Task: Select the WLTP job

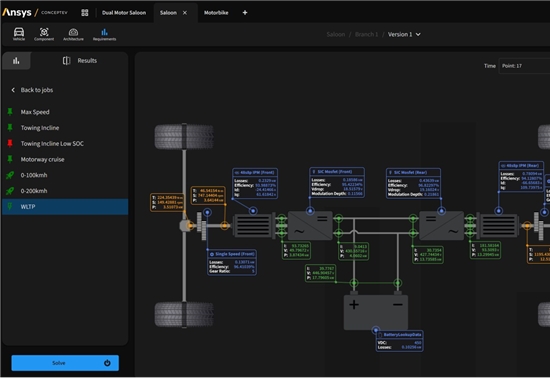Action: tap(65, 207)
